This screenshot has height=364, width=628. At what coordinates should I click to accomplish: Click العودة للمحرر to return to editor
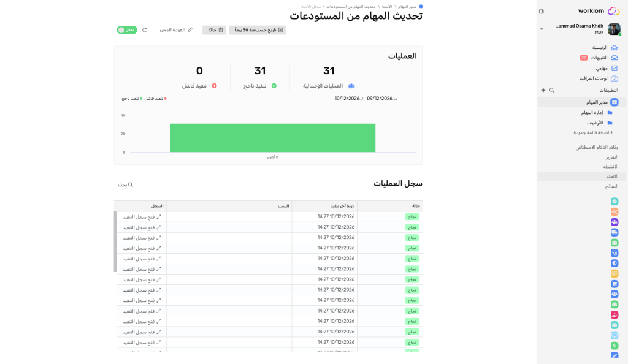(176, 30)
